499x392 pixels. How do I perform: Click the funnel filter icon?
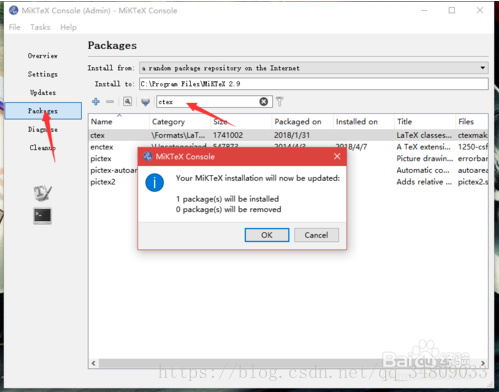(280, 101)
